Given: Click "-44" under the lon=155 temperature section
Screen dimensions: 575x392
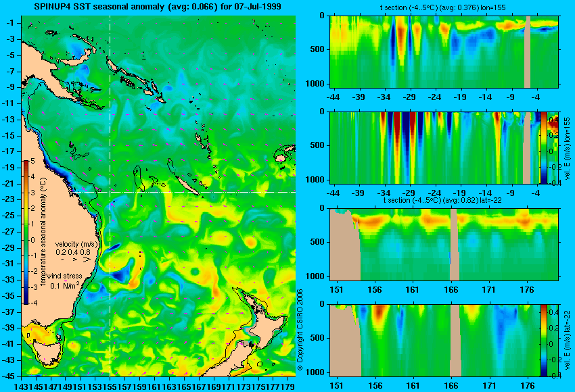Looking at the screenshot, I should (333, 97).
